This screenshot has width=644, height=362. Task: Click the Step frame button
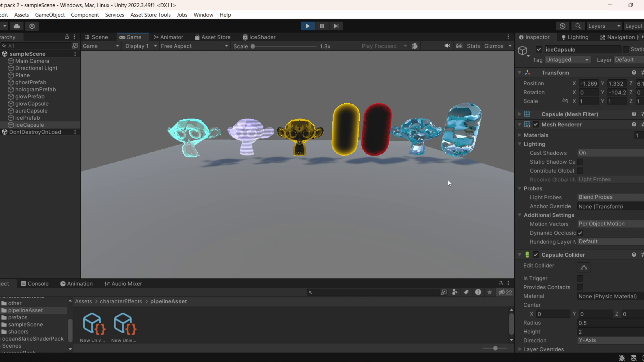click(x=336, y=26)
